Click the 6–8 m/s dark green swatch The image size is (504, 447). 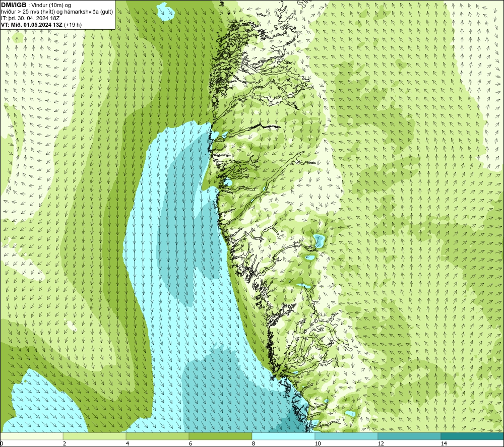point(221,436)
